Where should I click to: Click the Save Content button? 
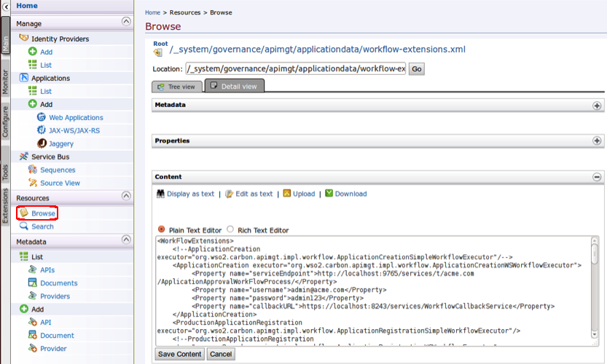179,354
